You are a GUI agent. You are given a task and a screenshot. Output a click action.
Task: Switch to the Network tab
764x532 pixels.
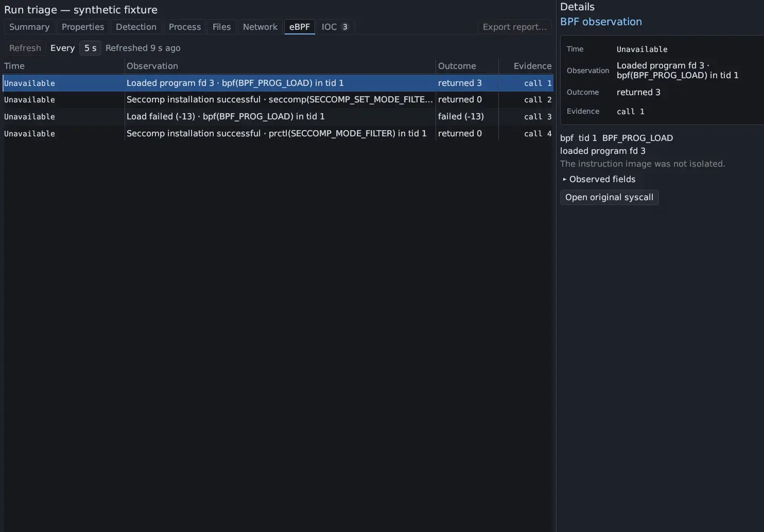[260, 27]
